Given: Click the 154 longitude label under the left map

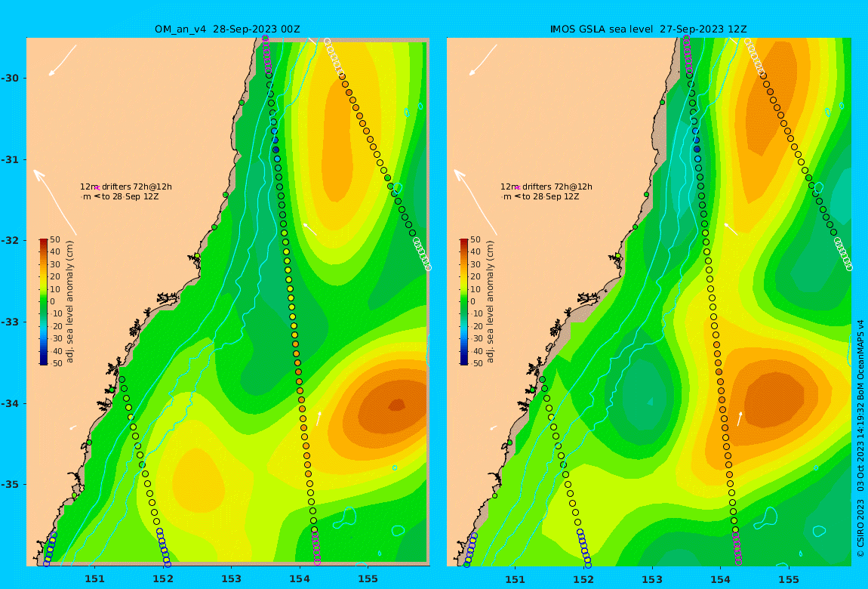Looking at the screenshot, I should tap(300, 579).
